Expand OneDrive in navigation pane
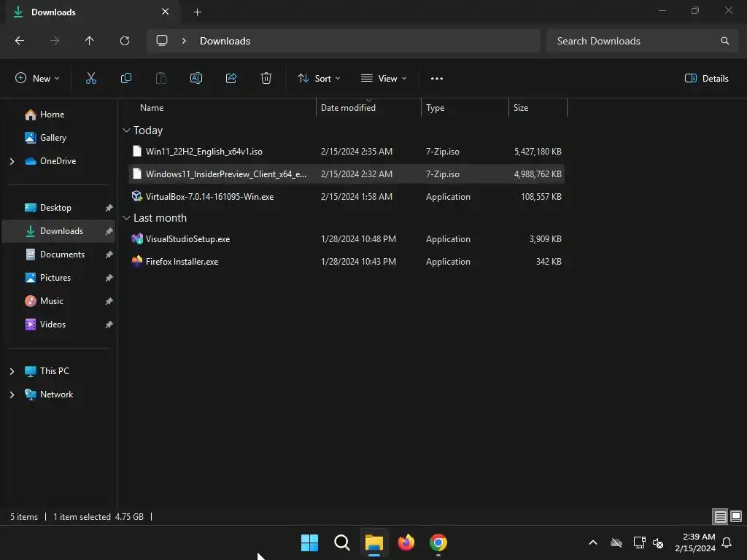 (12, 161)
